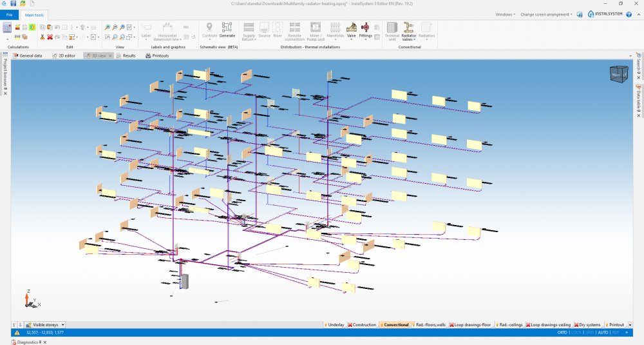Viewport: 644px width, 345px height.
Task: Expand the Windows dropdown menu
Action: point(505,14)
